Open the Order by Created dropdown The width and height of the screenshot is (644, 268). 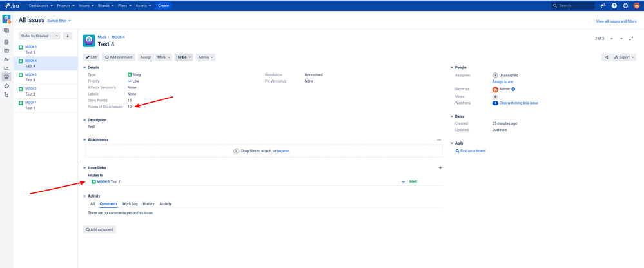click(x=39, y=36)
